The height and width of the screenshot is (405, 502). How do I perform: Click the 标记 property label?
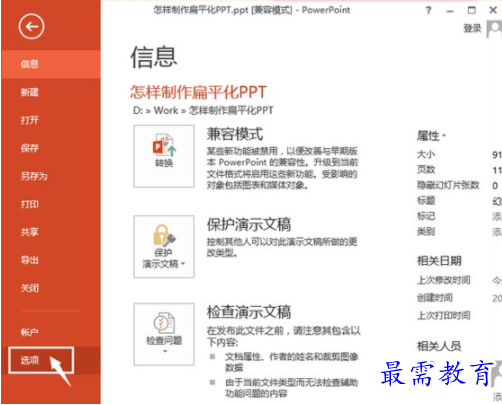(426, 216)
